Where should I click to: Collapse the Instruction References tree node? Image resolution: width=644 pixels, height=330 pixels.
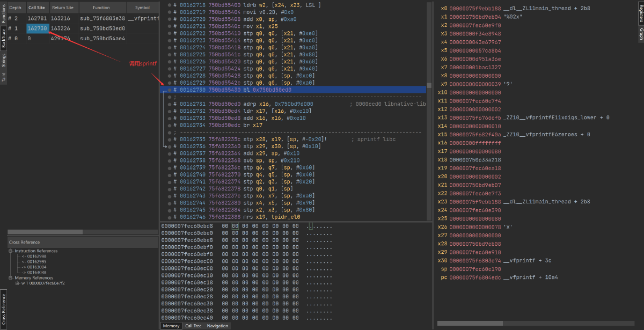[x=11, y=251]
